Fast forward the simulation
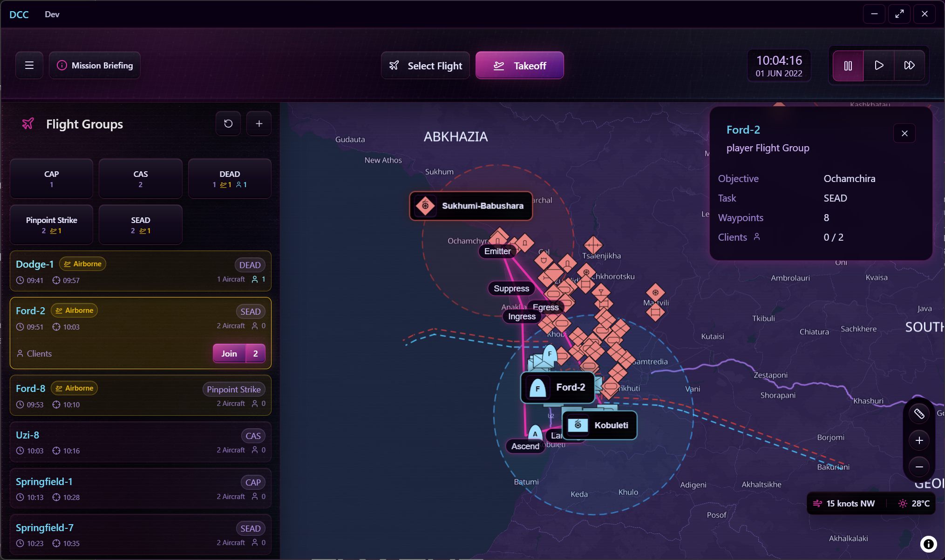 tap(909, 65)
